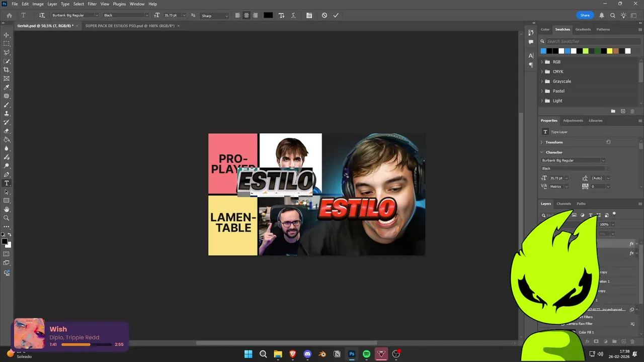Image resolution: width=644 pixels, height=362 pixels.
Task: Expand the Transform section in Properties
Action: [542, 142]
